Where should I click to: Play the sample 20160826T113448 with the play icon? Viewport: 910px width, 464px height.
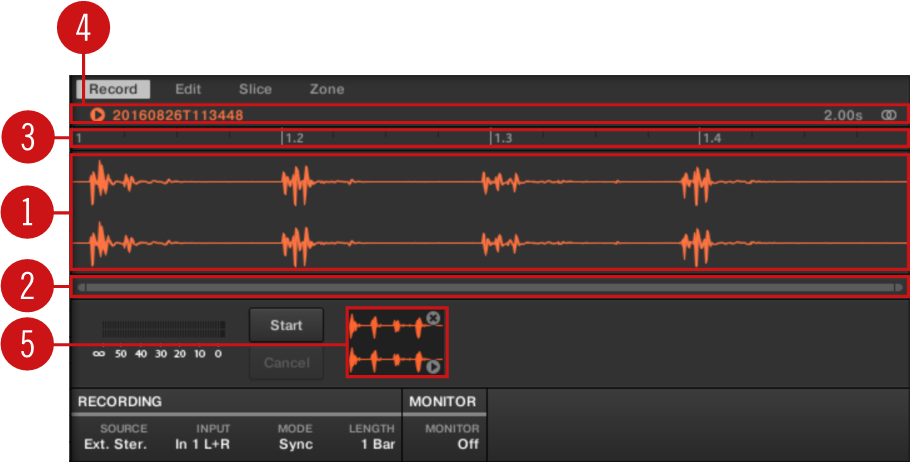98,115
